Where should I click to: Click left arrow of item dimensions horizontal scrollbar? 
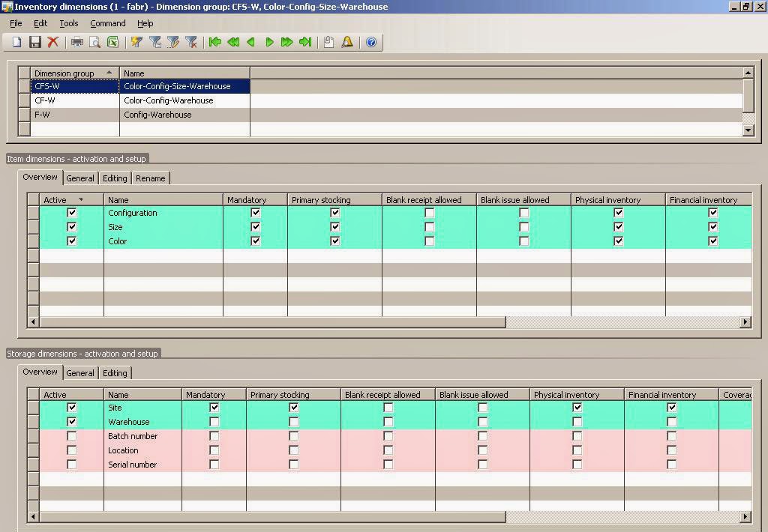[x=33, y=321]
